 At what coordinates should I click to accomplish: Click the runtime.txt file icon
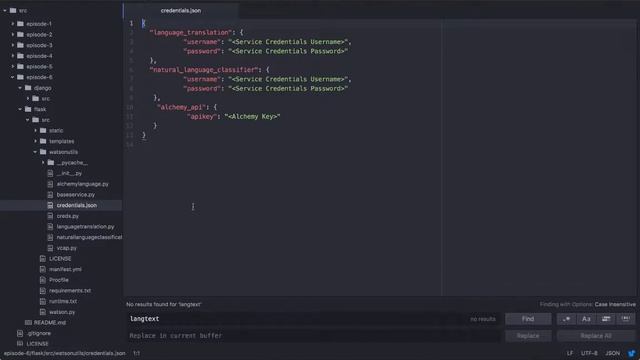(43, 301)
